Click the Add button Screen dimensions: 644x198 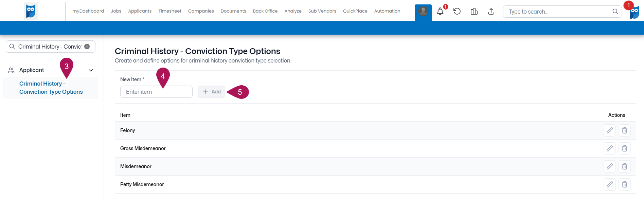coord(212,92)
